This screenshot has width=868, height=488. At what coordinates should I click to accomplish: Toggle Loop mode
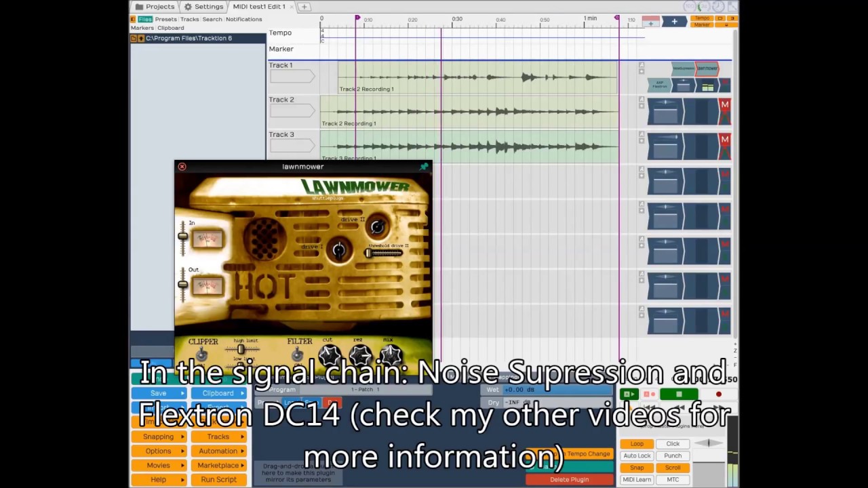[x=637, y=444]
